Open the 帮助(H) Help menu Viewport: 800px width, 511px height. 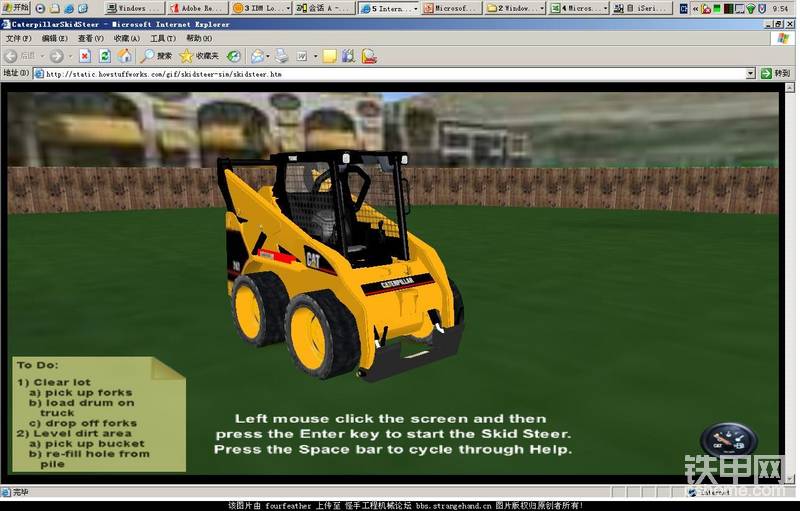(x=199, y=38)
